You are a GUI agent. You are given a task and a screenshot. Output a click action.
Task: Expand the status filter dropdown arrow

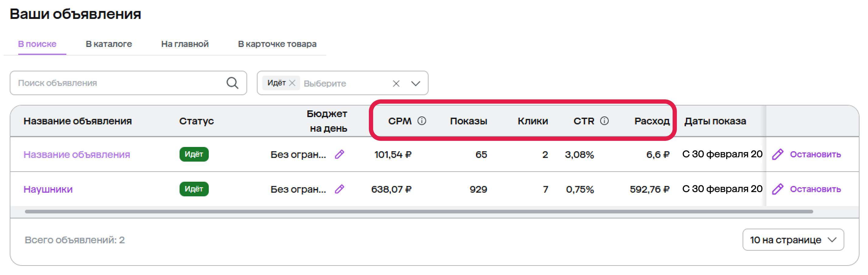click(415, 83)
